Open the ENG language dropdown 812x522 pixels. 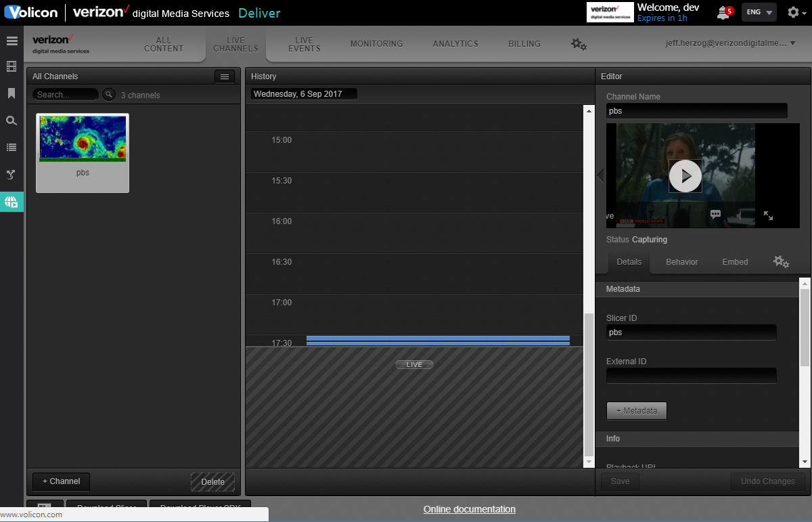point(759,12)
